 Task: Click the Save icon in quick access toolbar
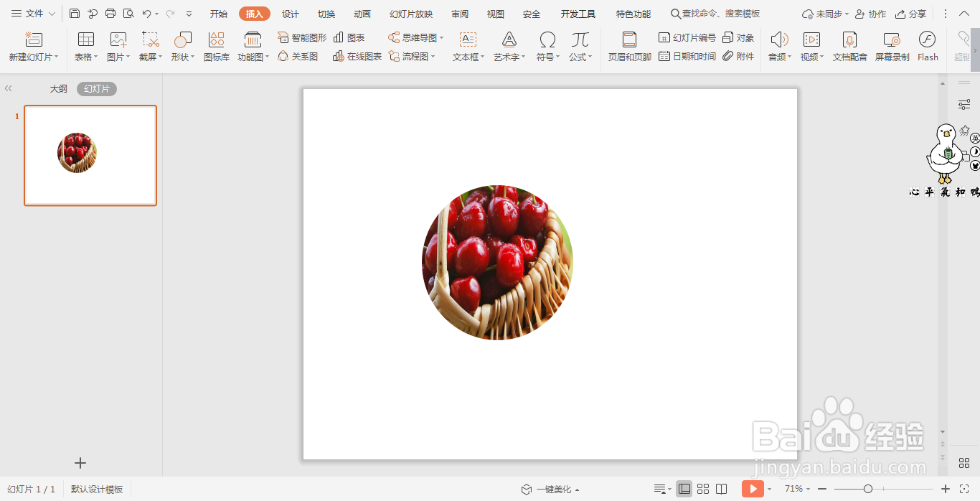point(75,14)
